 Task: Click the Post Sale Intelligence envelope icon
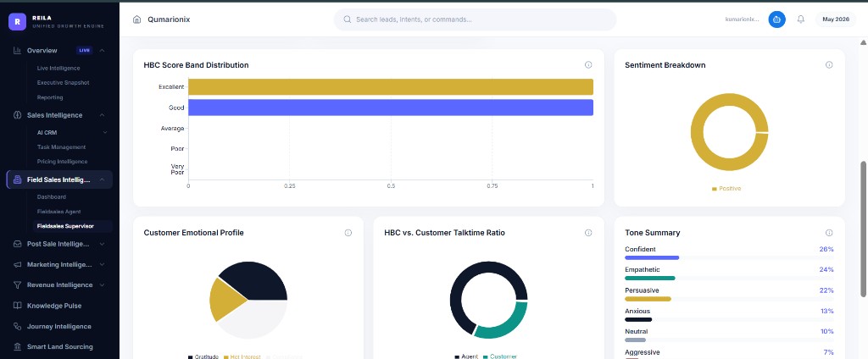pos(17,244)
